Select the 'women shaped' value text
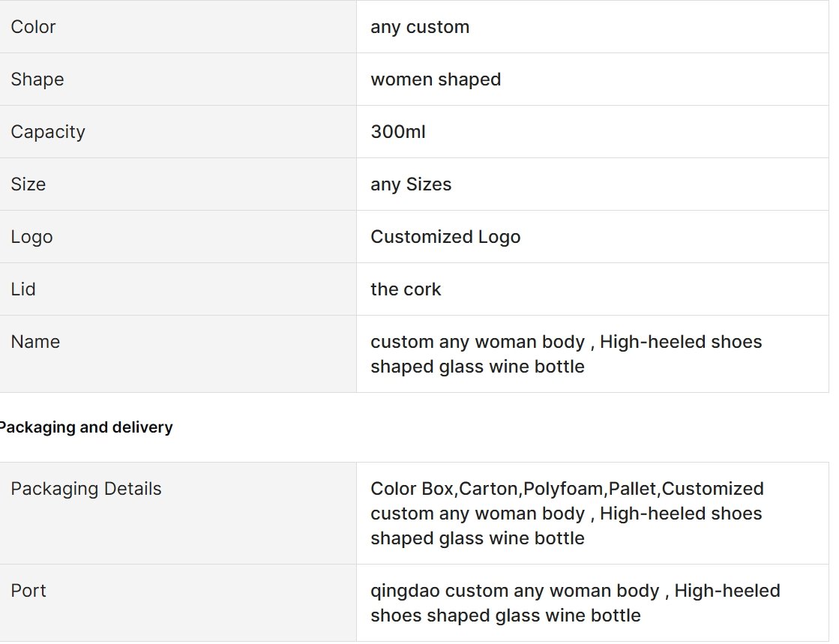Viewport: 839px width, 644px height. tap(436, 79)
